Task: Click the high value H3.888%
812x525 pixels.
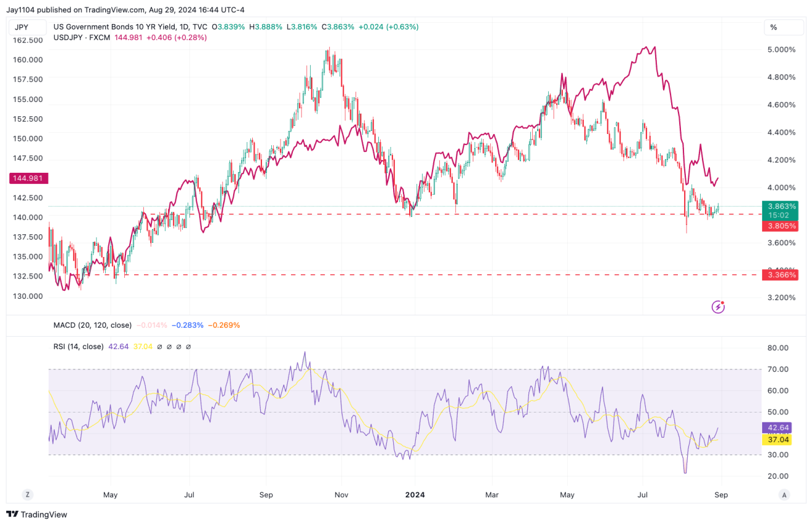Action: click(265, 27)
